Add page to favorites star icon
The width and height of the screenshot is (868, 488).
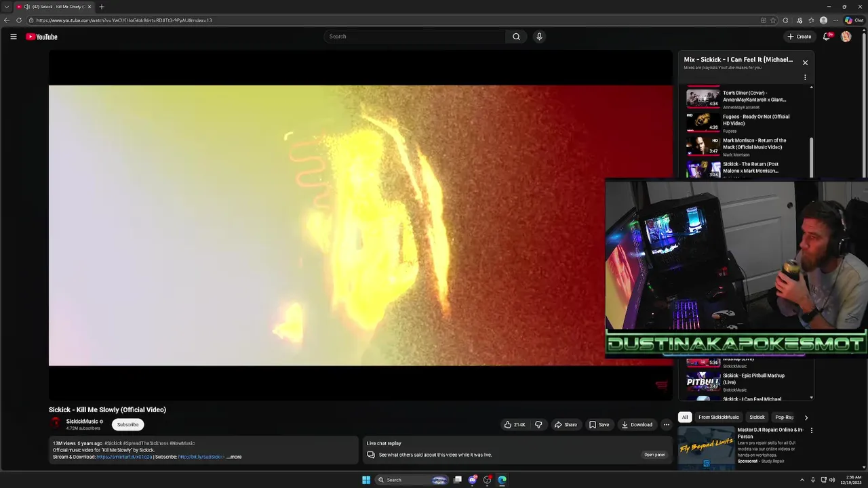(773, 20)
